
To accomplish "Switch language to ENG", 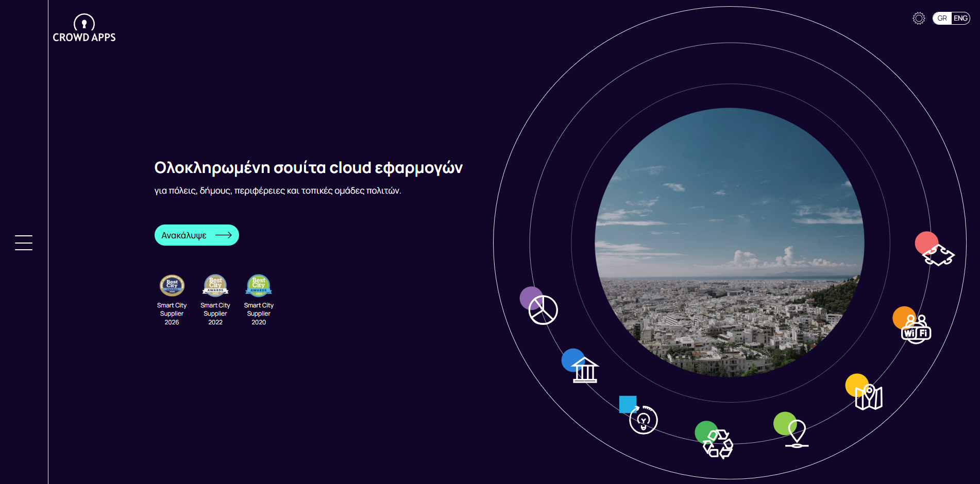I will click(x=959, y=19).
